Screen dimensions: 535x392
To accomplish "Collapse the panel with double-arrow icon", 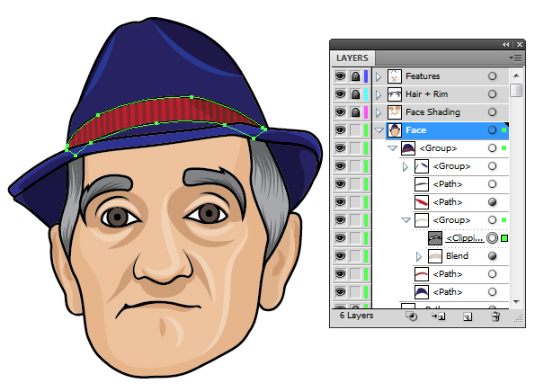I will [x=505, y=44].
